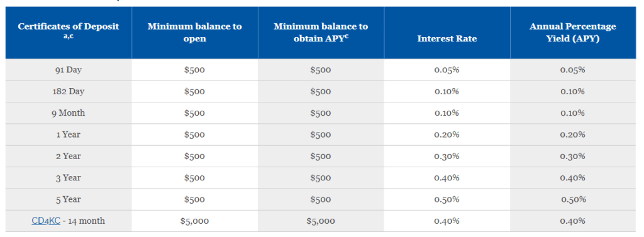This screenshot has height=237, width=644.
Task: Select the Minimum balance to open header
Action: coord(195,33)
